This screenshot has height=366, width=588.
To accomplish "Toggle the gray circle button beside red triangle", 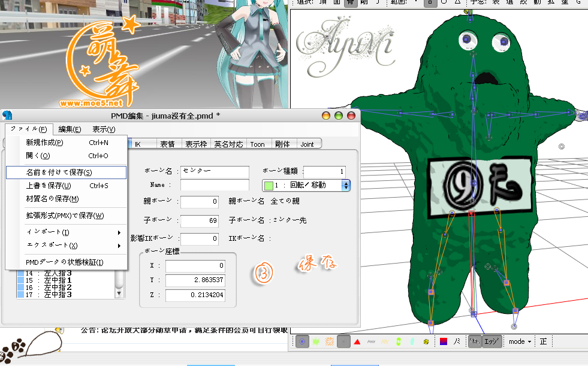I will click(343, 341).
